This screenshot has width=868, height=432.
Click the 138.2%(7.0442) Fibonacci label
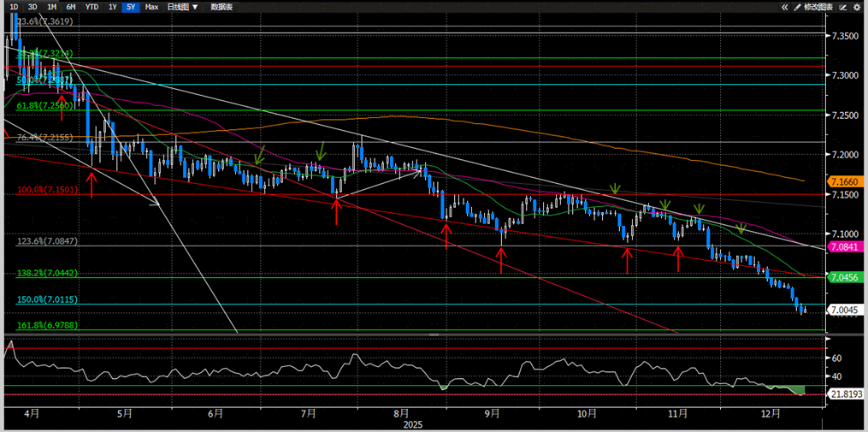point(47,273)
